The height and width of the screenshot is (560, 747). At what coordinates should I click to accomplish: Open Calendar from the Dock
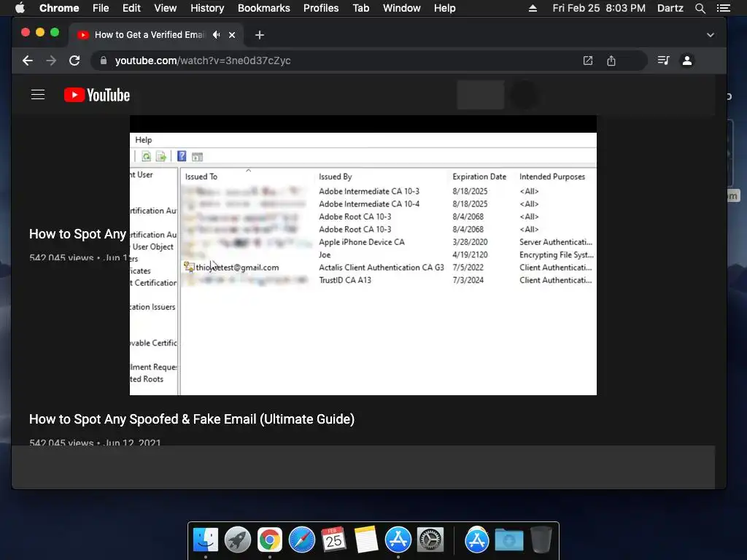coord(333,540)
